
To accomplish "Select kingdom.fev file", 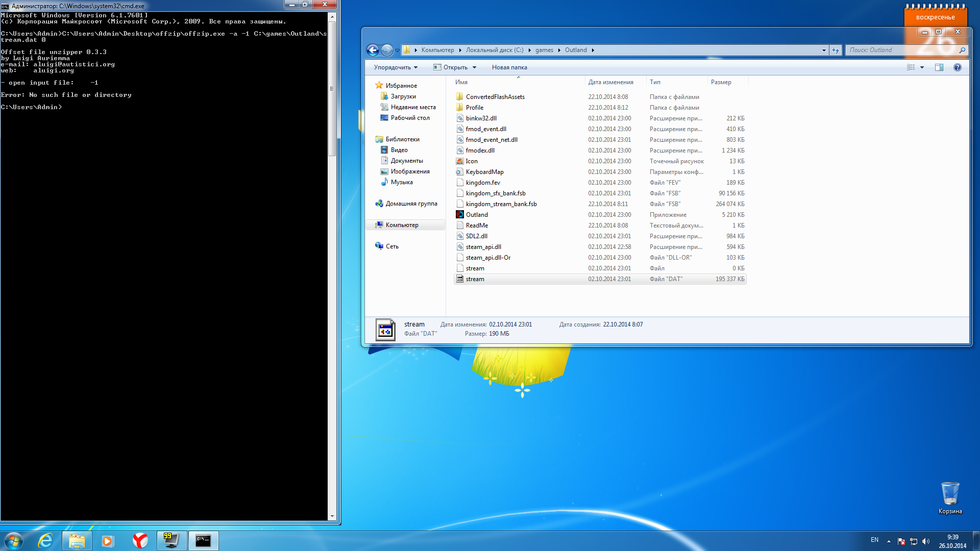I will tap(483, 183).
